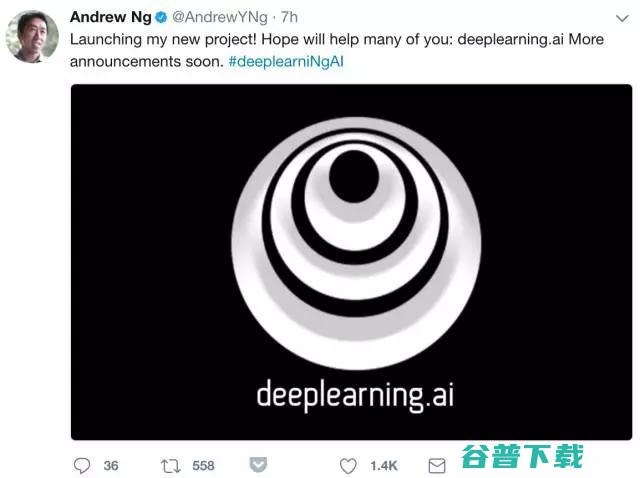Open Andrew Ng's profile avatar photo
This screenshot has width=640, height=478.
click(32, 36)
